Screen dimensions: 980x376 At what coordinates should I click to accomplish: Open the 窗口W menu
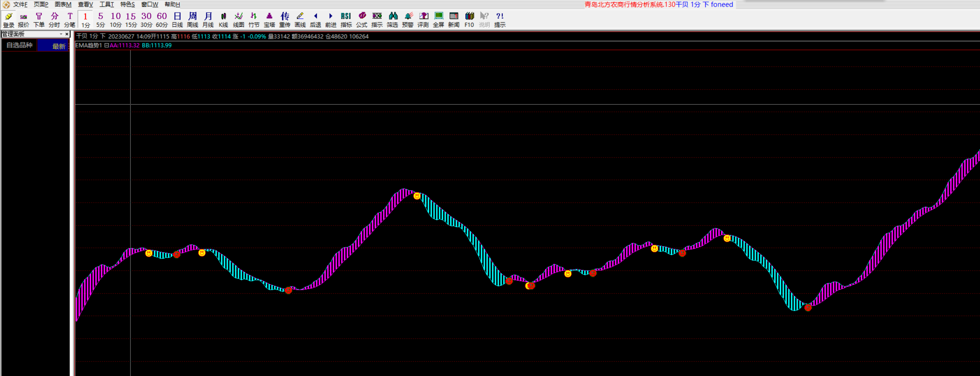[x=150, y=5]
